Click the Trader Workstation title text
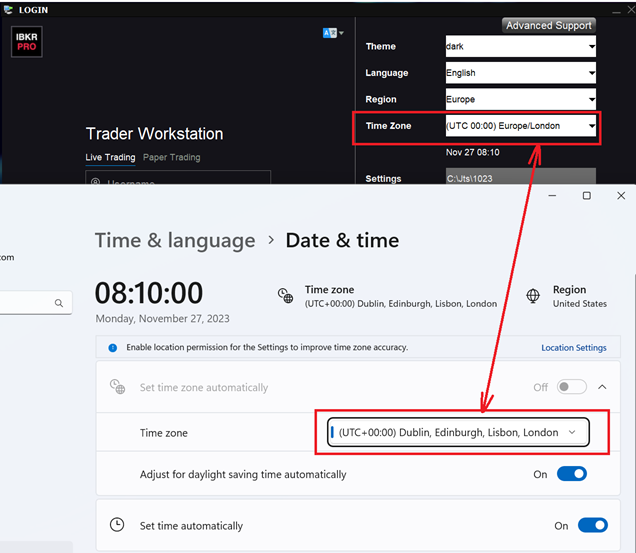Screen dimensions: 636x553 pyautogui.click(x=155, y=134)
